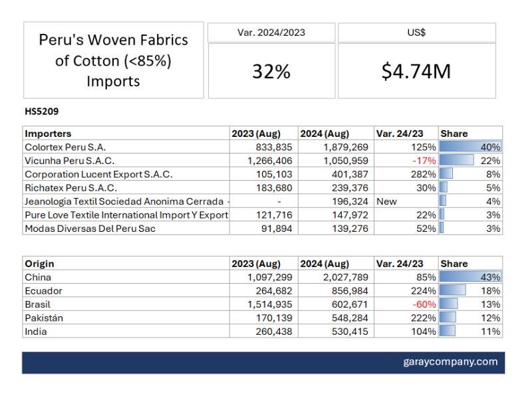Click value 139,276 for Modas Diversas

click(x=350, y=229)
